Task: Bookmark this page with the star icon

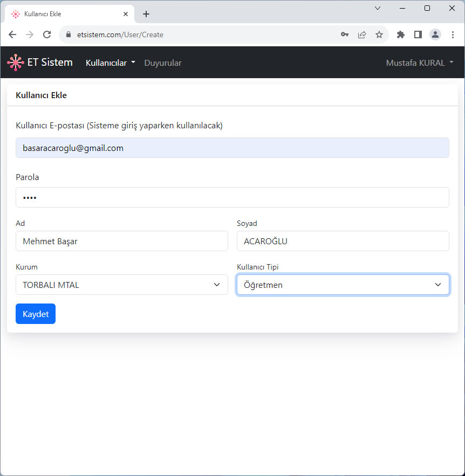Action: tap(379, 35)
